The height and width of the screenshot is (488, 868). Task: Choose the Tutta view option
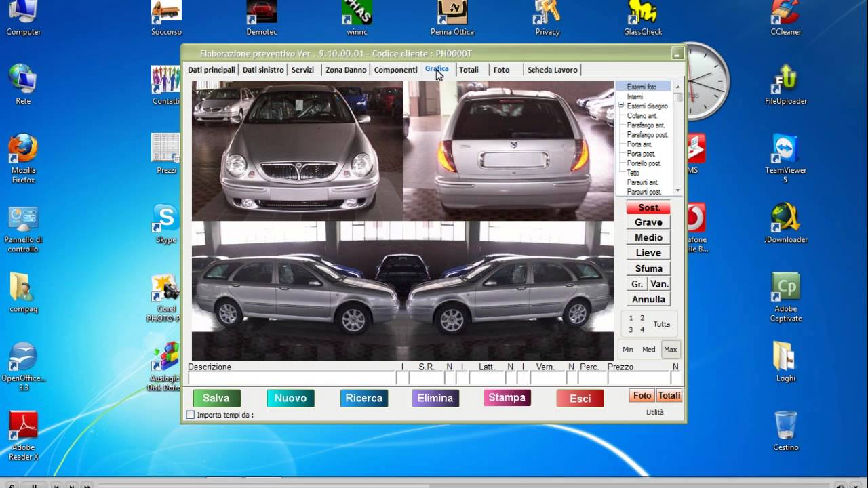click(x=662, y=324)
